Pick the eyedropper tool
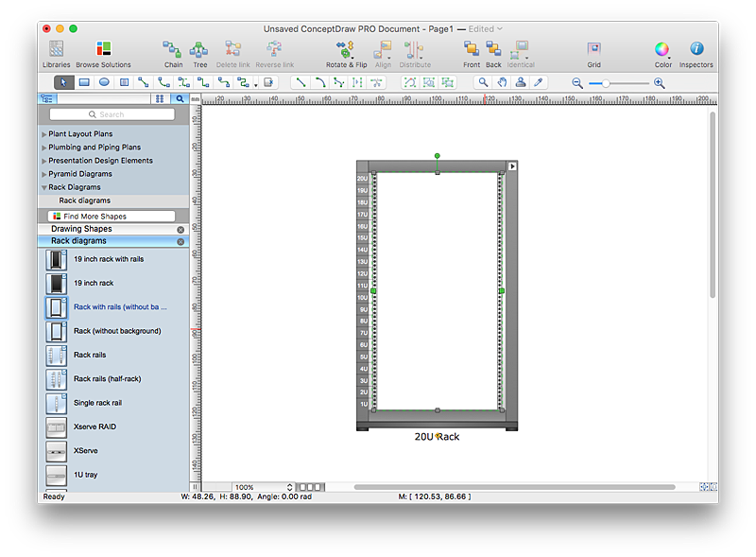The width and height of the screenshot is (756, 557). click(x=539, y=83)
